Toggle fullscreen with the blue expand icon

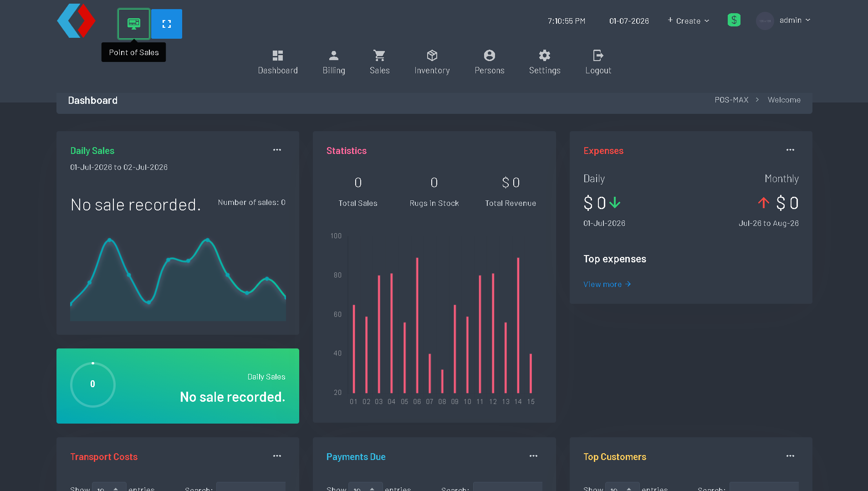point(167,24)
